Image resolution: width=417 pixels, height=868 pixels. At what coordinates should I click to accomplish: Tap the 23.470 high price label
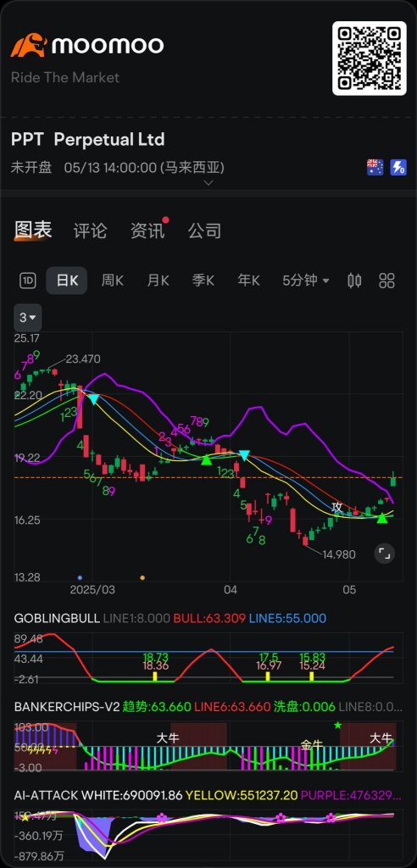(x=83, y=359)
